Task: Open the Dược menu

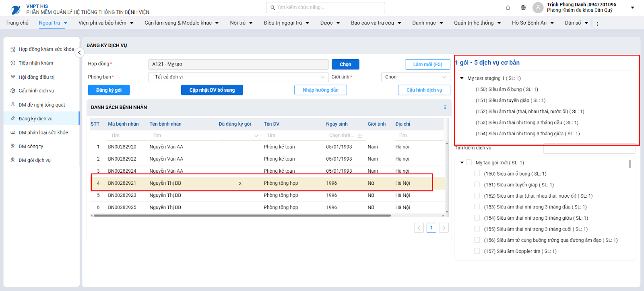Action: point(330,23)
